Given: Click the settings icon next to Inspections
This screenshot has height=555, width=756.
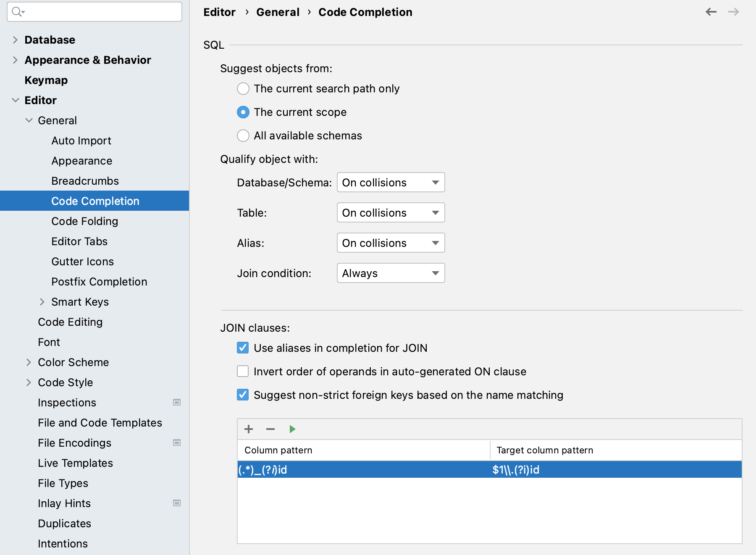Looking at the screenshot, I should (x=176, y=402).
